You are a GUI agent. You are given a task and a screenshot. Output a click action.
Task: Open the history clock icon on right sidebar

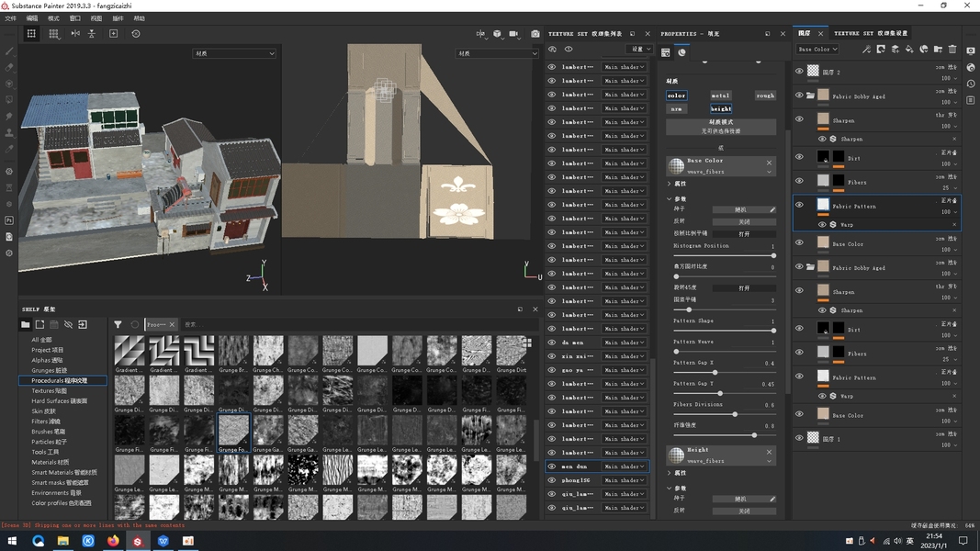point(971,84)
